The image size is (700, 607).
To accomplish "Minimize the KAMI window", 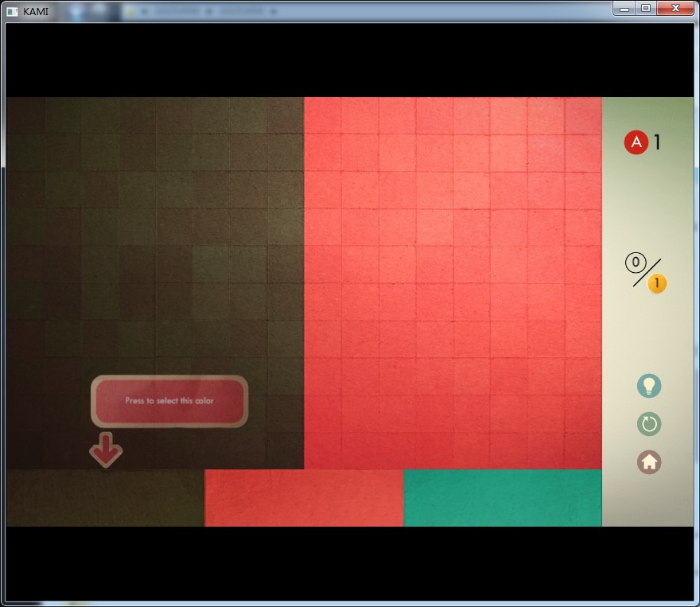I will 624,9.
